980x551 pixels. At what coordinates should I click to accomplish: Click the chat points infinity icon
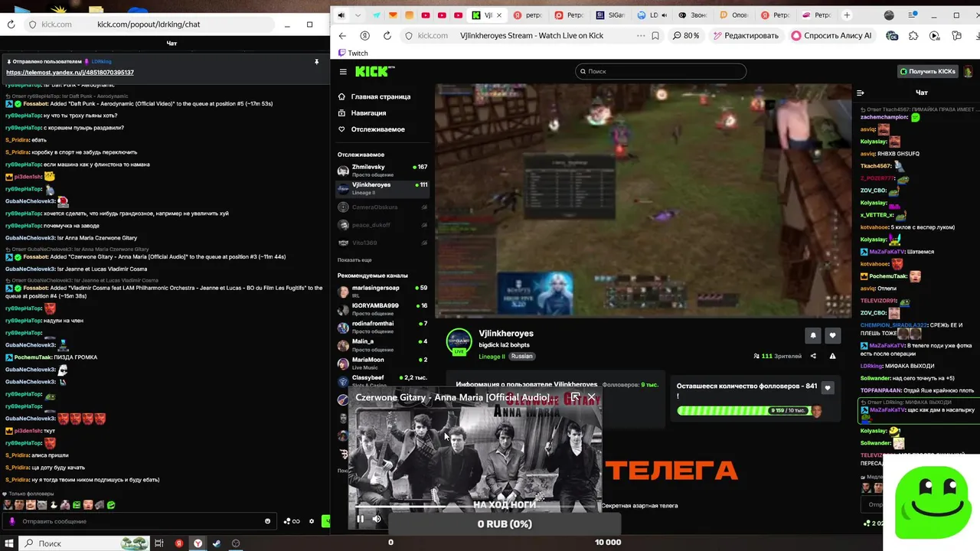click(x=292, y=521)
